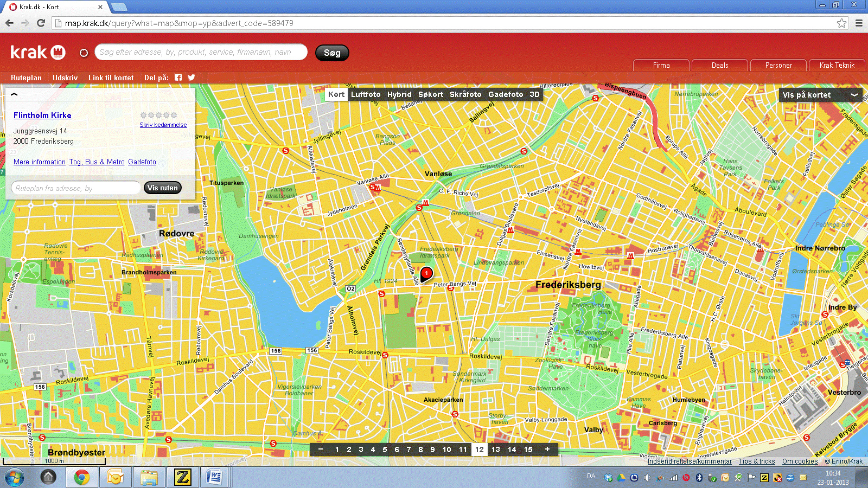Click the Facebook share icon
868x488 pixels.
(x=178, y=78)
